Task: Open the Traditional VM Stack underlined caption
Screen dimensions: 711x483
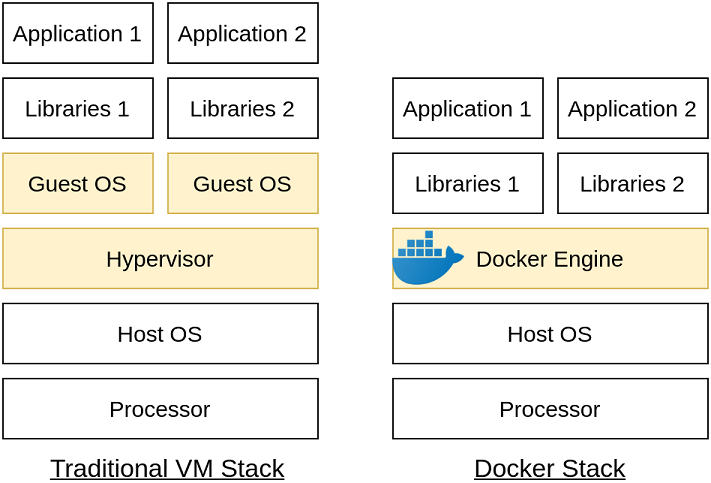Action: [x=167, y=468]
